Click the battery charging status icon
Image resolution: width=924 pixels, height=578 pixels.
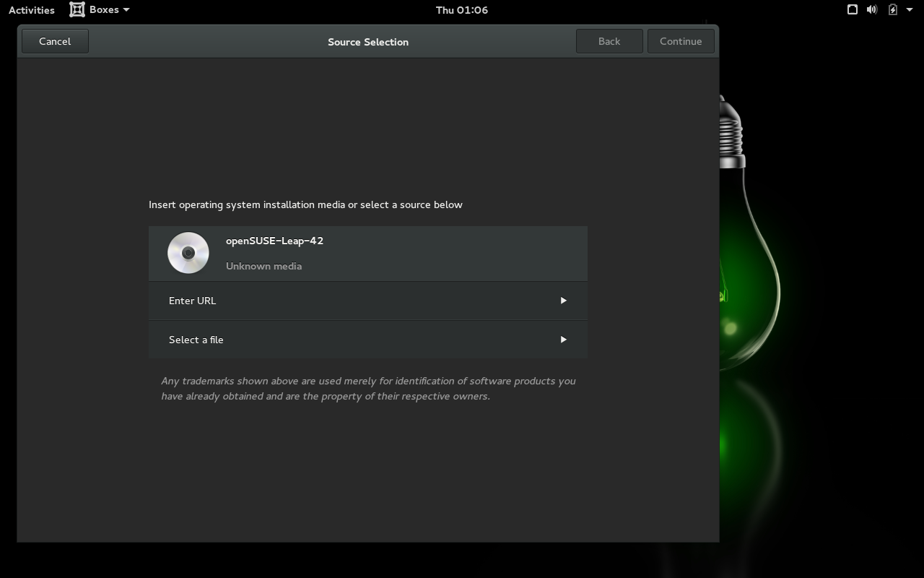(893, 9)
